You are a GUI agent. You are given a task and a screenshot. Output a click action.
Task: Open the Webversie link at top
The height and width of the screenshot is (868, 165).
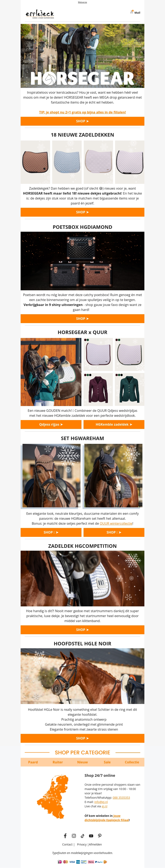click(x=82, y=2)
